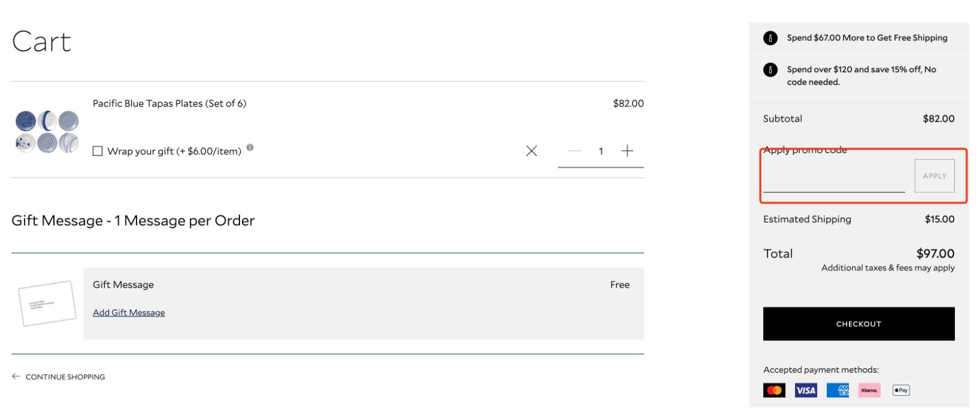Click the Pacific Blue Tapas Plates title
Screen dimensions: 980x418
(x=169, y=103)
